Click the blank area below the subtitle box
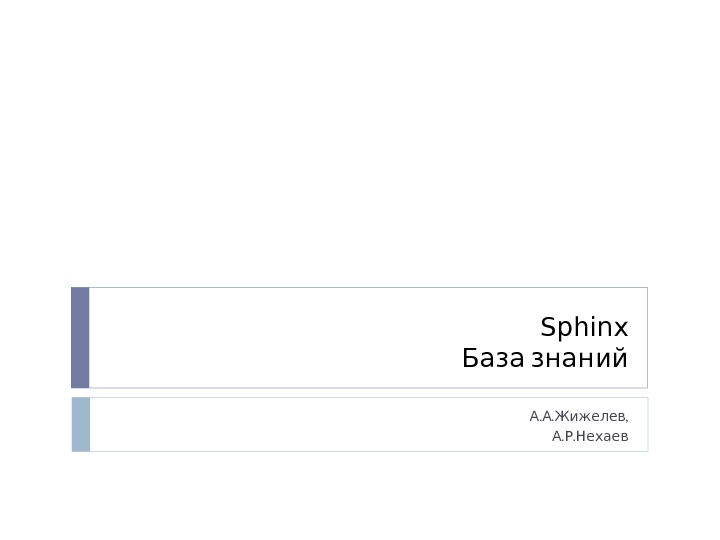Screen dimensions: 720x540 click(x=360, y=495)
